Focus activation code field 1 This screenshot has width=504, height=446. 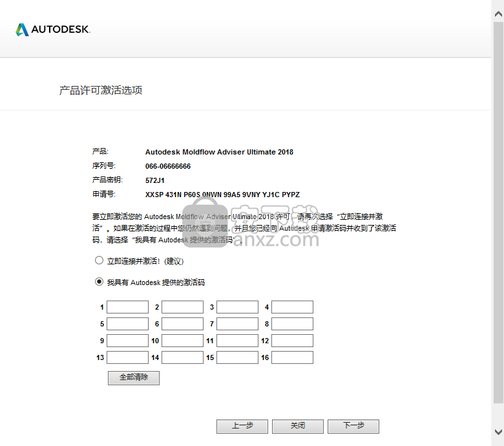coord(127,307)
